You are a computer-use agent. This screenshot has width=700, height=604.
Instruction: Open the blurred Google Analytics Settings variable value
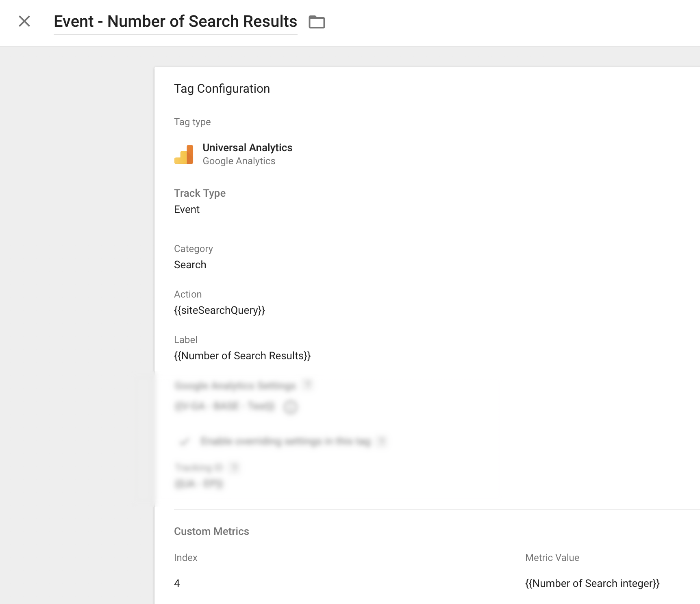coord(224,406)
